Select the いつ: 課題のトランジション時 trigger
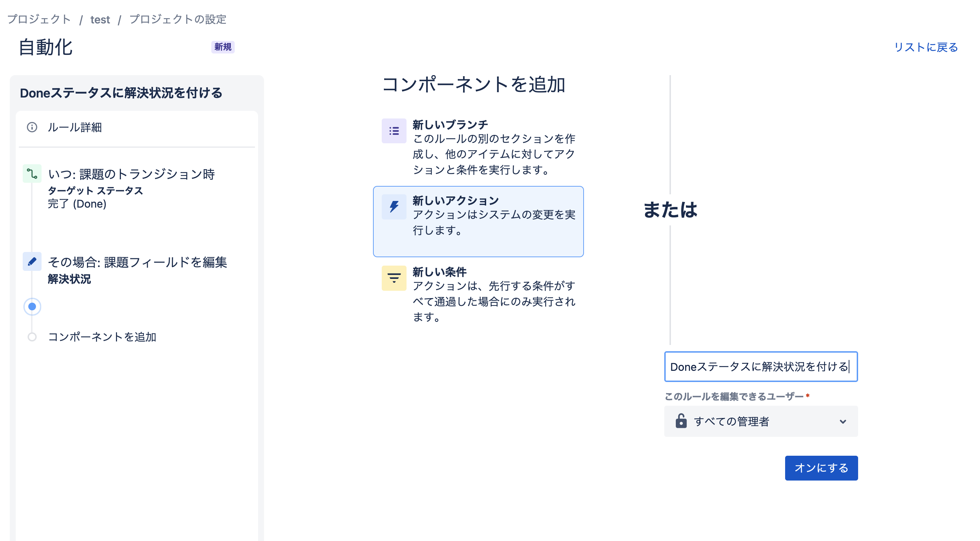 coord(132,174)
